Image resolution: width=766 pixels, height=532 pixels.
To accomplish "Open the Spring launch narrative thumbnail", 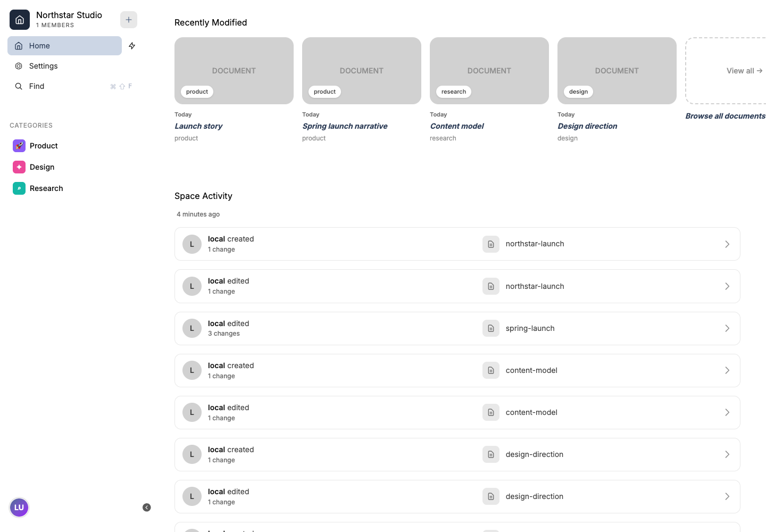I will (x=362, y=71).
